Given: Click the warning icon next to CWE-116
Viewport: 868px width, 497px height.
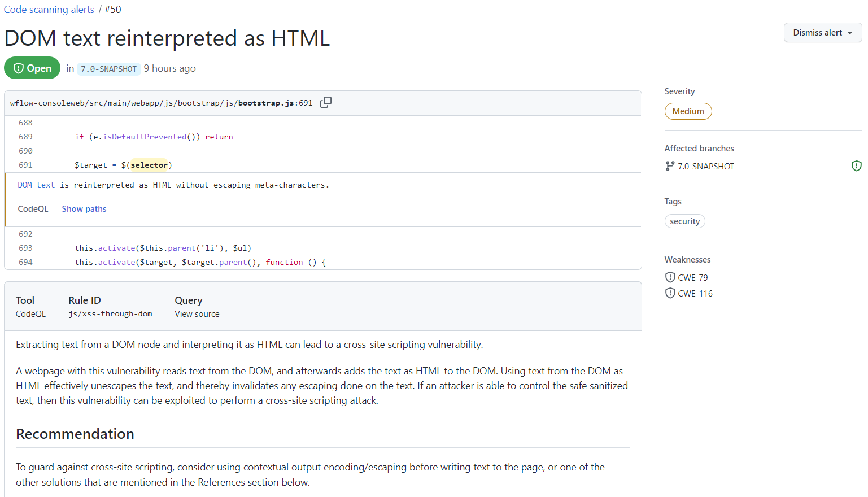Looking at the screenshot, I should (670, 293).
